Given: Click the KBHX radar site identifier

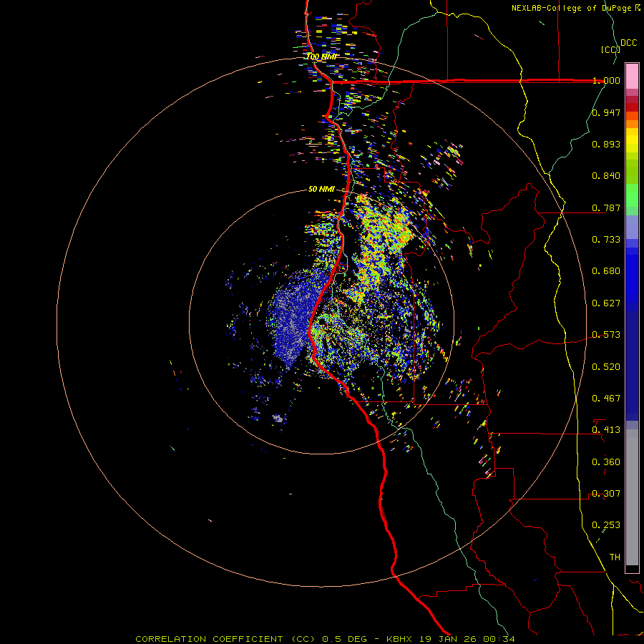Looking at the screenshot, I should tap(401, 639).
